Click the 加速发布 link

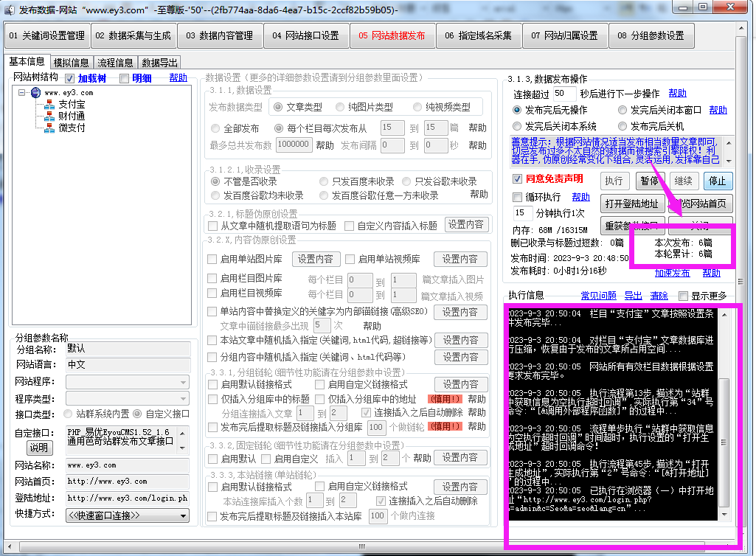point(672,273)
